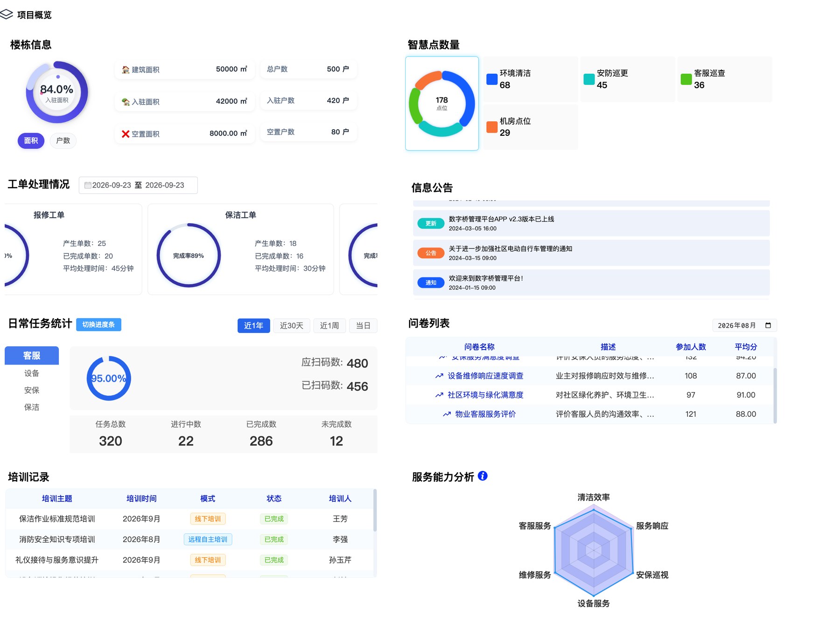The height and width of the screenshot is (624, 840).
Task: Open the 物业客服服务评价 survey link
Action: pyautogui.click(x=485, y=414)
